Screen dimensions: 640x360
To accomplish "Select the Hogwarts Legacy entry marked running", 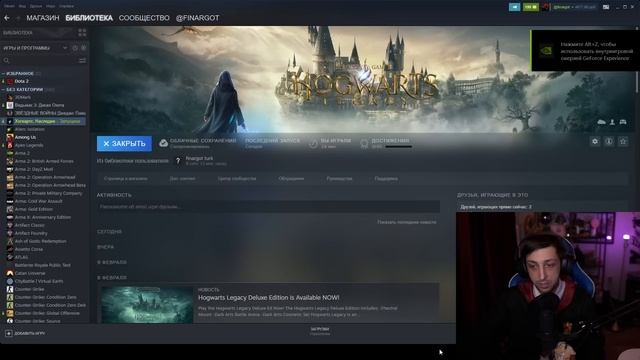I will click(47, 121).
